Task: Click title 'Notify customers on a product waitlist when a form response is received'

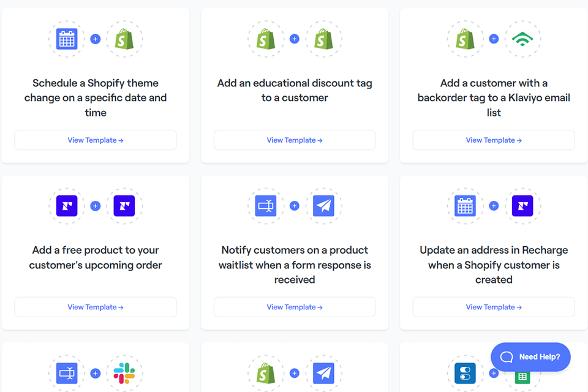Action: (x=295, y=265)
